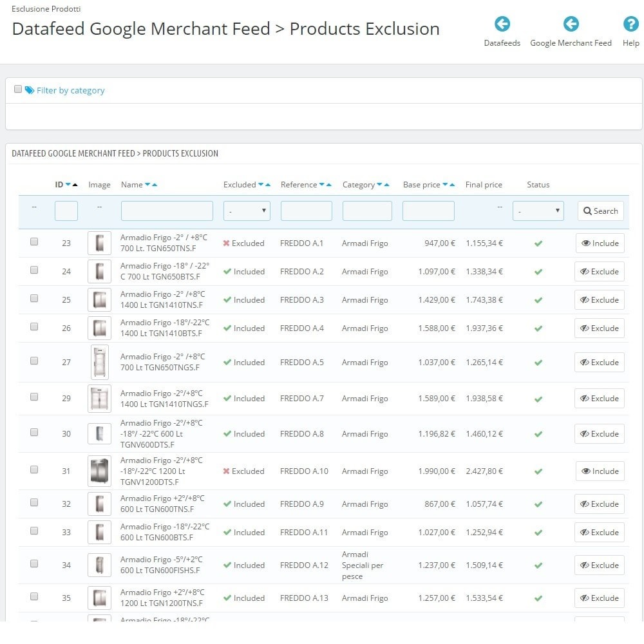Screen dimensions: 644x644
Task: Click 'Armadi Speciali per pesce' category cell
Action: 363,565
